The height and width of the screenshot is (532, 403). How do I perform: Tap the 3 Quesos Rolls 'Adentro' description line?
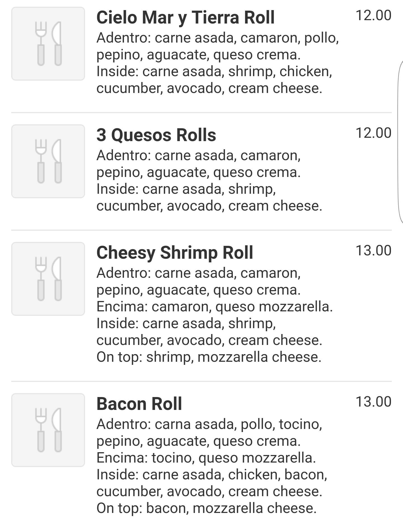[198, 155]
